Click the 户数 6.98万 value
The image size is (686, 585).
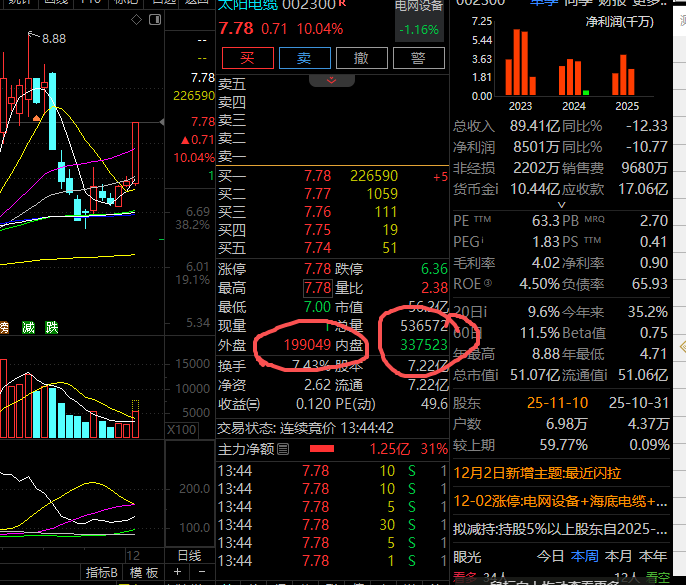click(566, 424)
